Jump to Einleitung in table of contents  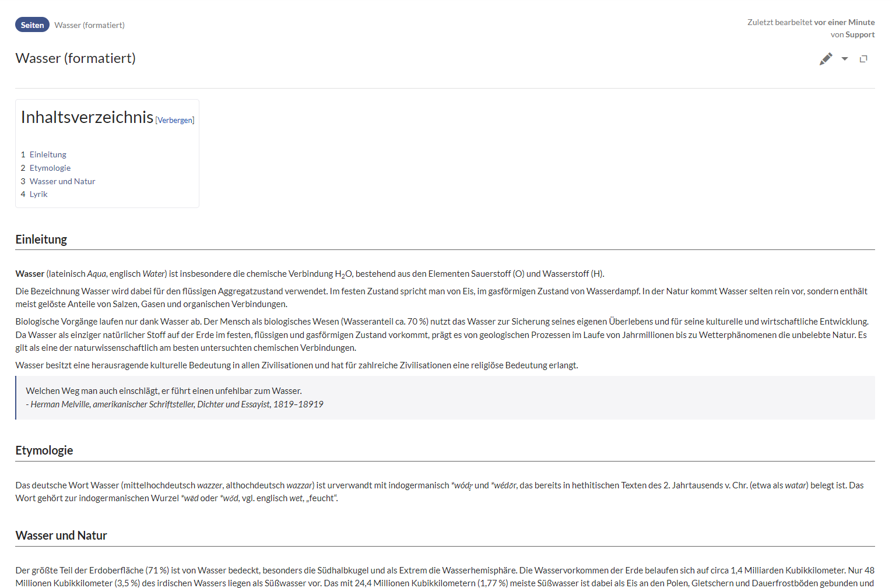[48, 154]
